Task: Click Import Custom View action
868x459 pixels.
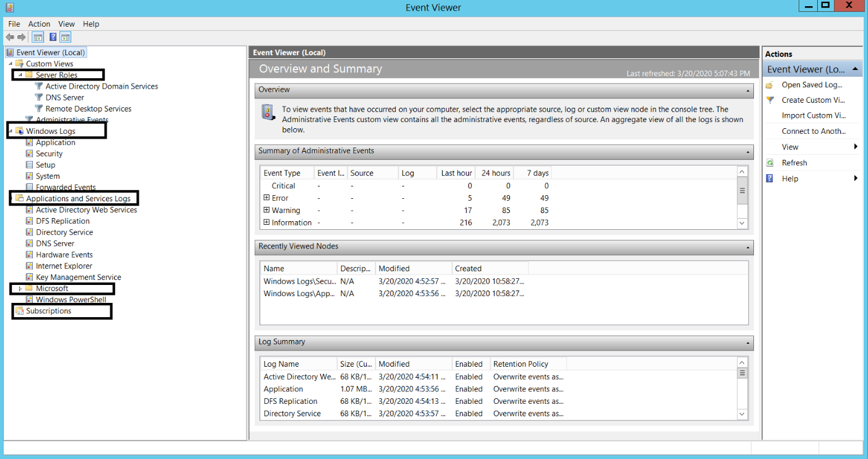Action: (x=812, y=115)
